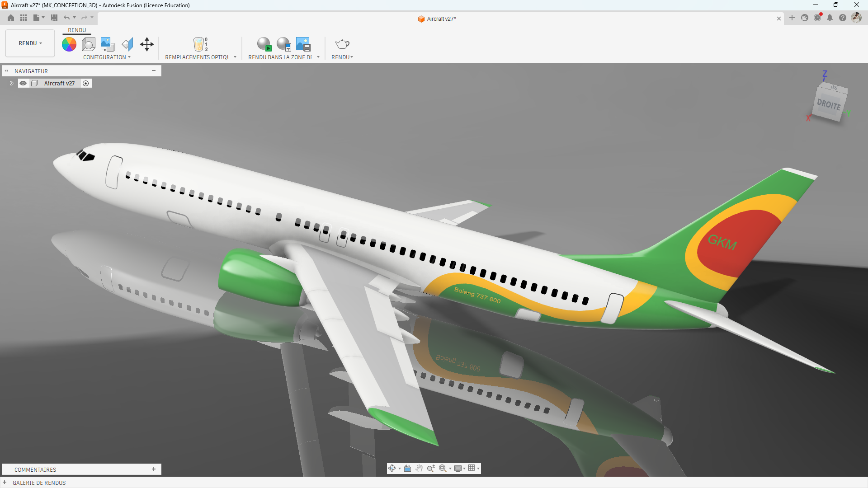Open grid and snaps icon
The image size is (868, 488).
[x=472, y=468]
